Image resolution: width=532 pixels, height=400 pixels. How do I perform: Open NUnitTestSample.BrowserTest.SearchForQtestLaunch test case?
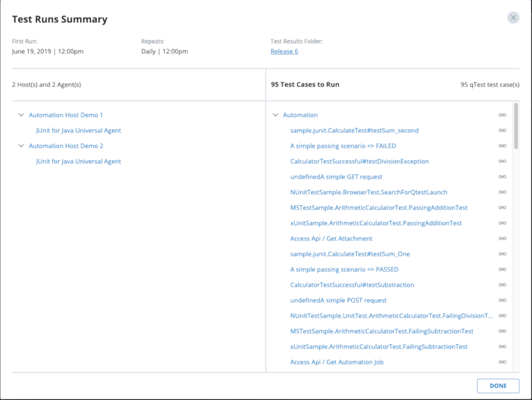coord(369,192)
